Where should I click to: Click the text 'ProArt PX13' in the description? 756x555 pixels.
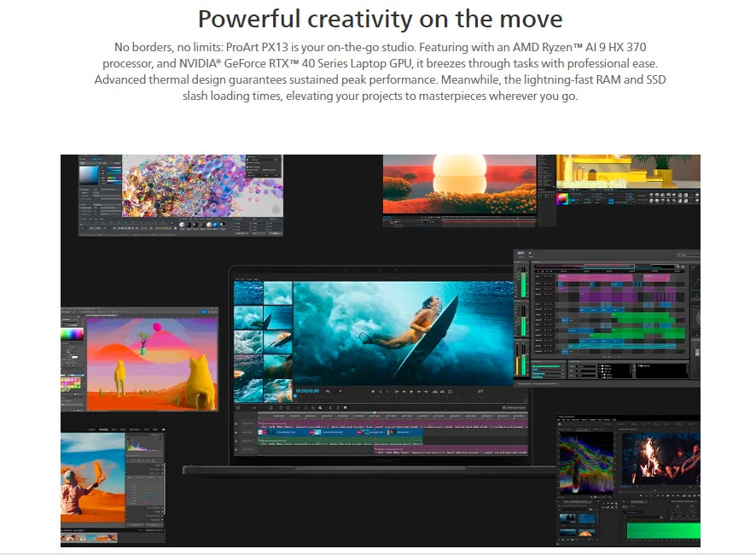coord(257,47)
